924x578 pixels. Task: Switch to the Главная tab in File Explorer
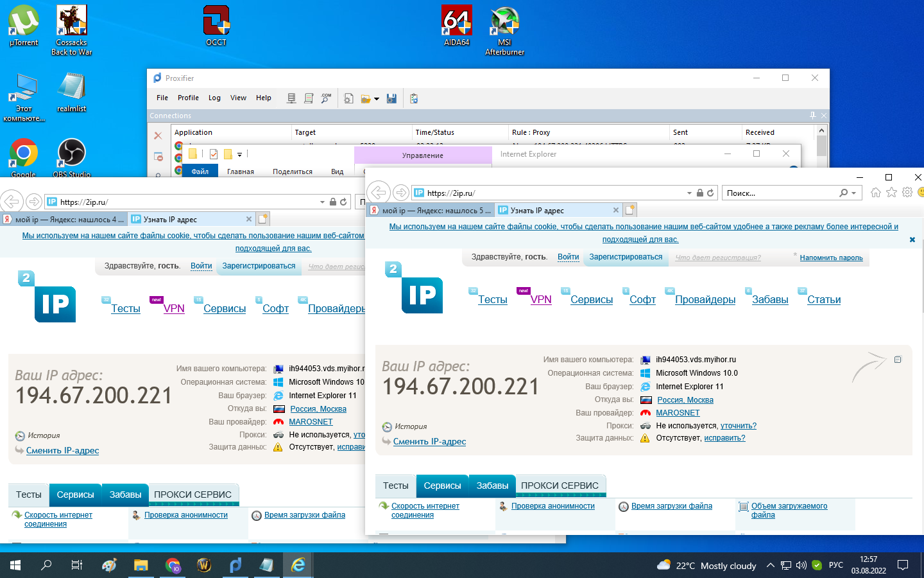(240, 171)
